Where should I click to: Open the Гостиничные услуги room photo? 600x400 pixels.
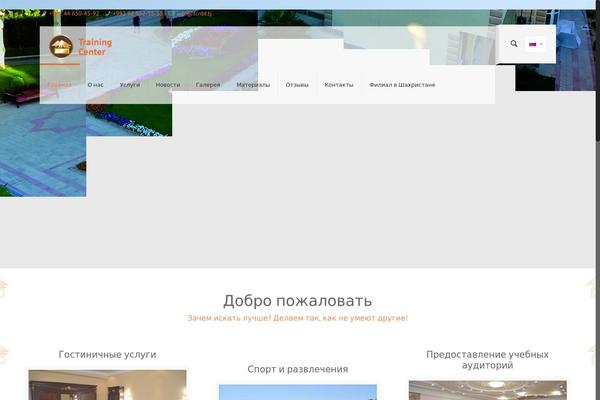[108, 385]
